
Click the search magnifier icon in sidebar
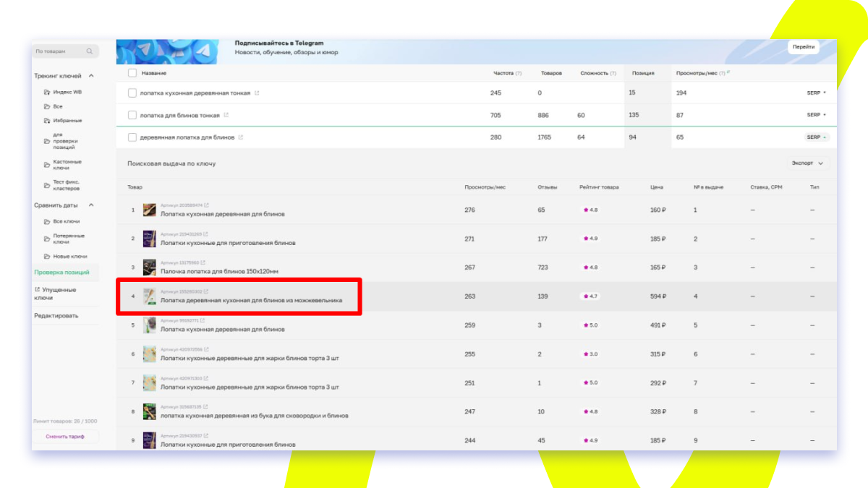[90, 51]
